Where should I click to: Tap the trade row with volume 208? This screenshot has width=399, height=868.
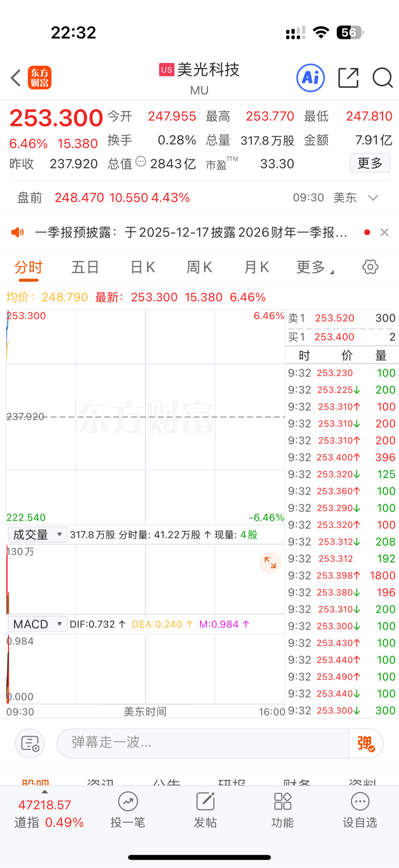[x=342, y=542]
